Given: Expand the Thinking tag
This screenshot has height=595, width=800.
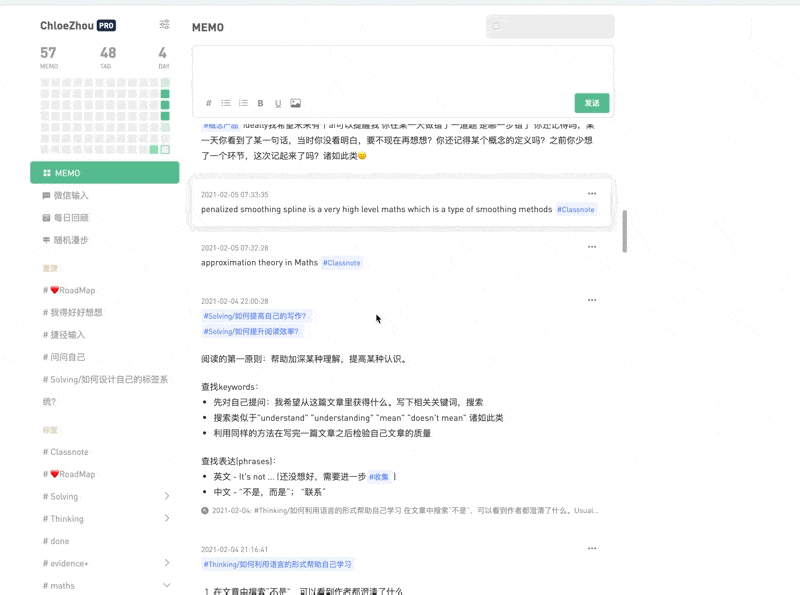Looking at the screenshot, I should tap(167, 518).
